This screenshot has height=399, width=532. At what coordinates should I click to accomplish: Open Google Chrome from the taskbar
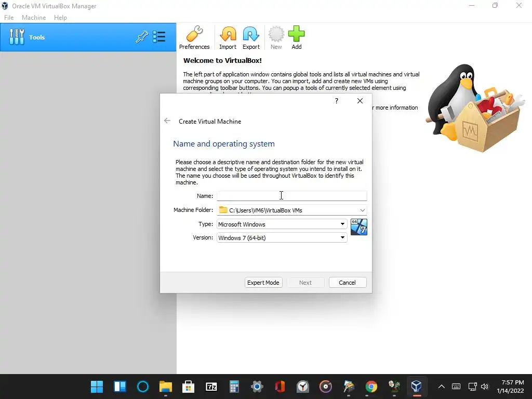click(371, 387)
